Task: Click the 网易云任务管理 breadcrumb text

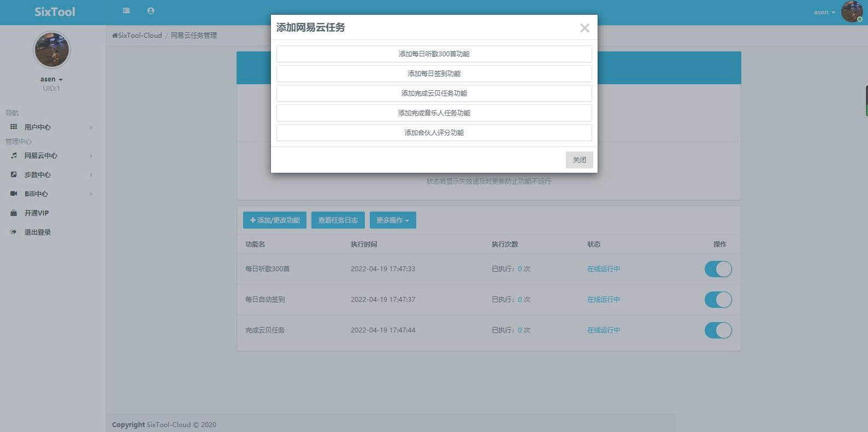Action: [194, 36]
